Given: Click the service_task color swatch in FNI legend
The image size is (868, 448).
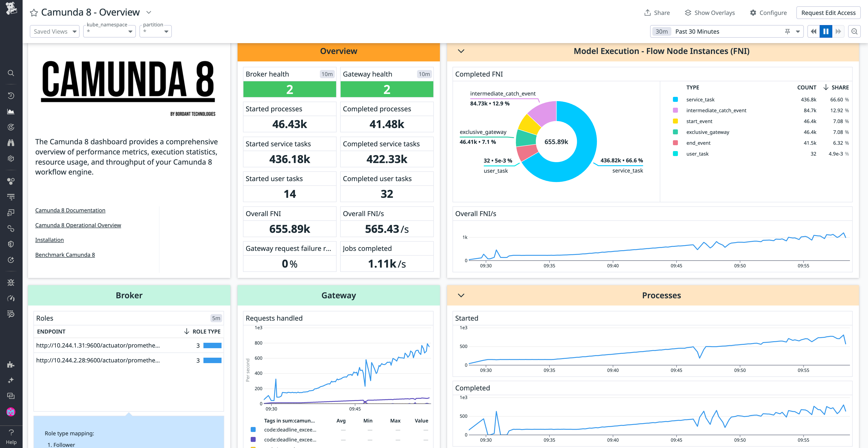Looking at the screenshot, I should [675, 99].
